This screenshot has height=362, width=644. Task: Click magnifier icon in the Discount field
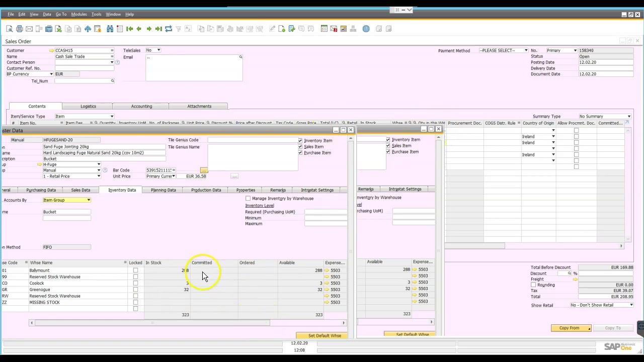tap(570, 274)
